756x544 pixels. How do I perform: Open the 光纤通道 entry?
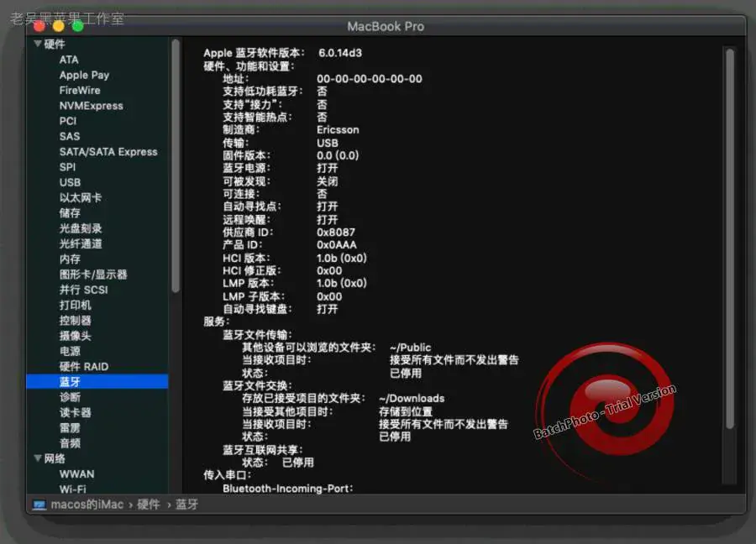pos(81,243)
